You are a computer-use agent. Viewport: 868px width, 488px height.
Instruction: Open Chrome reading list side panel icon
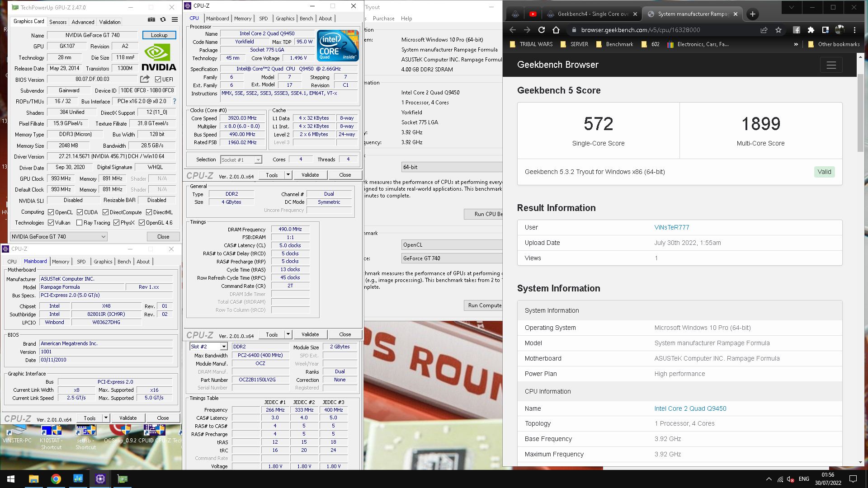(x=826, y=30)
